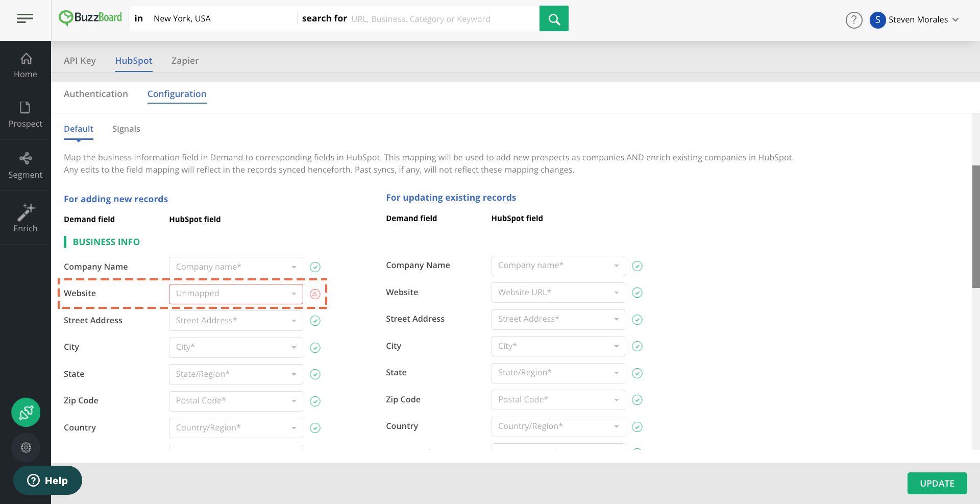
Task: Switch to the Zapier tab
Action: click(185, 61)
